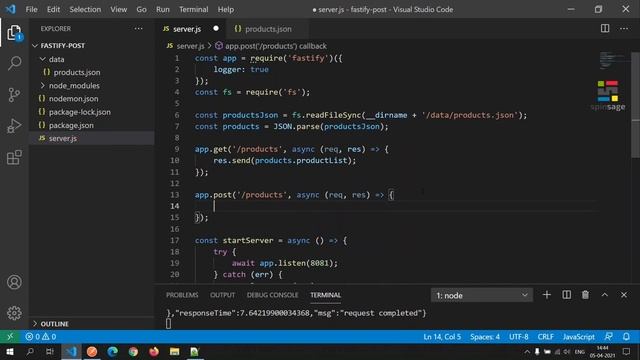Open the feedback icon in status bar
640x360 pixels.
(x=608, y=337)
